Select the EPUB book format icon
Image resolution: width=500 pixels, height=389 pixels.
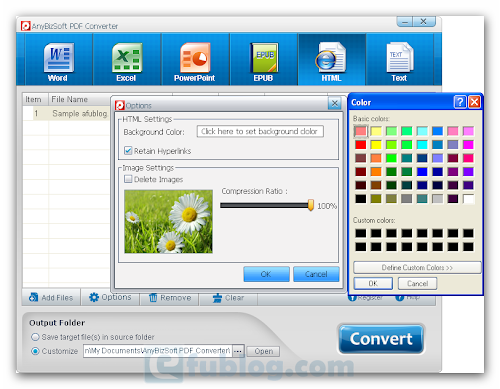pyautogui.click(x=264, y=57)
